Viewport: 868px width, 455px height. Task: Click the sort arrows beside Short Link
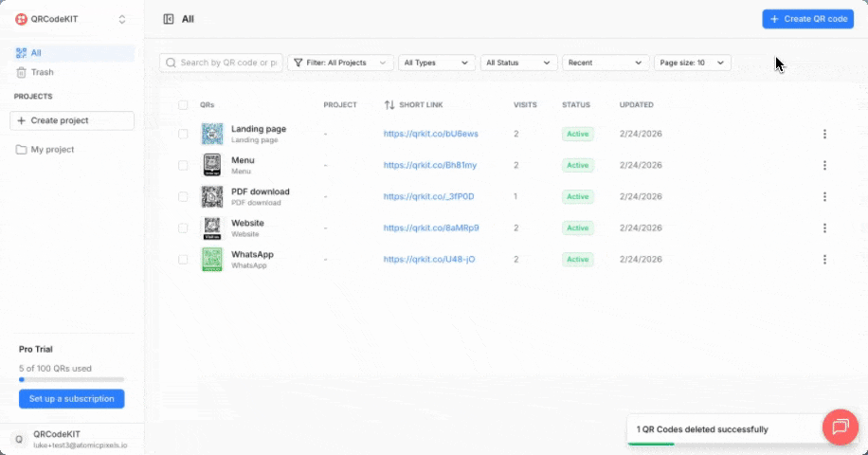[x=389, y=105]
